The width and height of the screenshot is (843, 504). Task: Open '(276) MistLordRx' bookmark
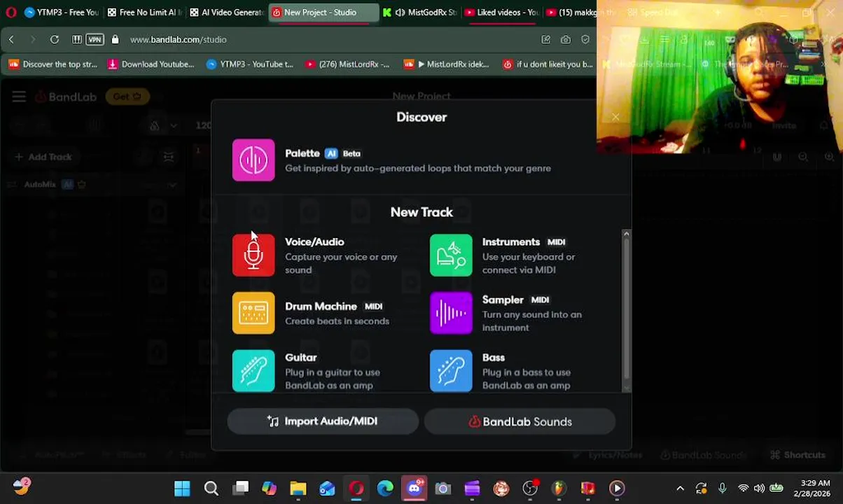pyautogui.click(x=347, y=64)
